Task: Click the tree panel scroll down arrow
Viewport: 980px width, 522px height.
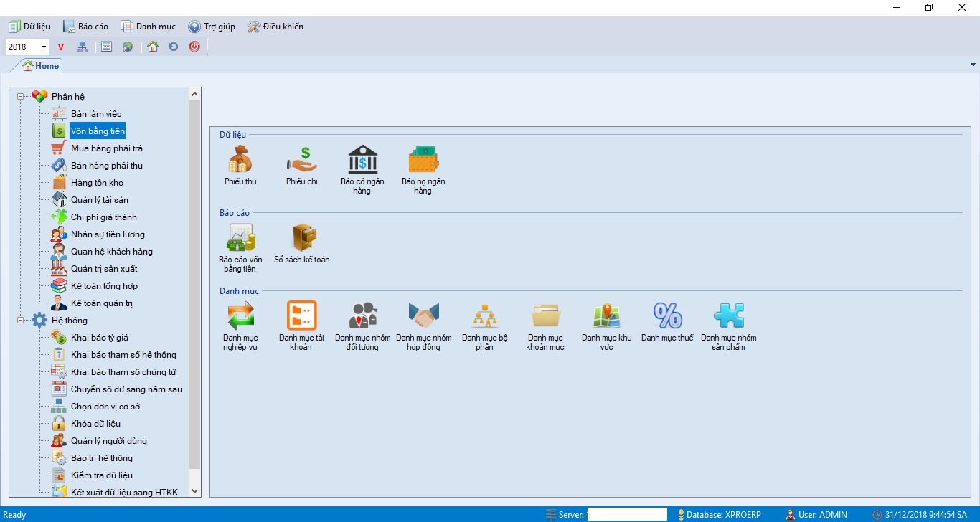Action: tap(195, 491)
